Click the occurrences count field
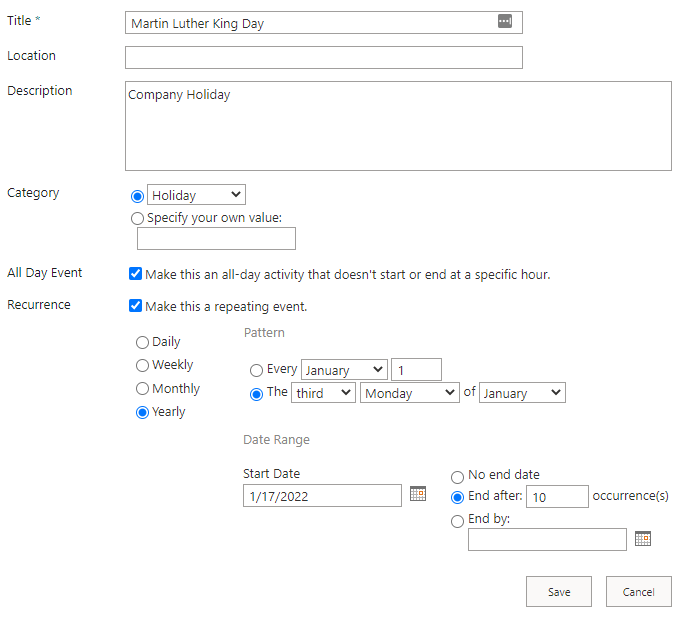The width and height of the screenshot is (684, 619). pos(557,496)
